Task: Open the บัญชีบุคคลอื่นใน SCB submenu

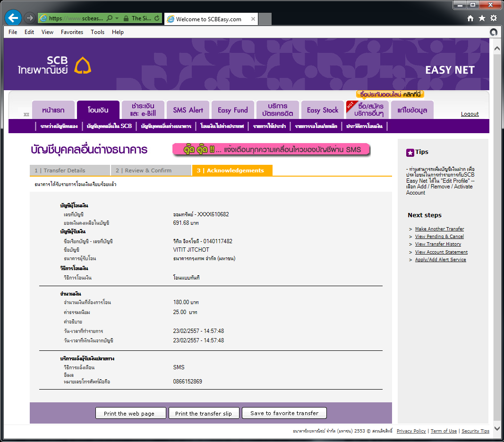Action: [x=109, y=126]
